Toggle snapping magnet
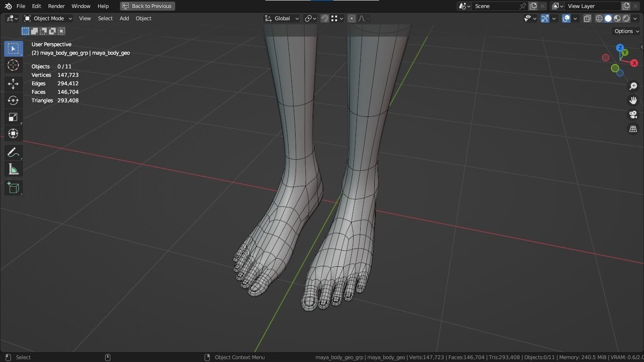 pyautogui.click(x=325, y=18)
